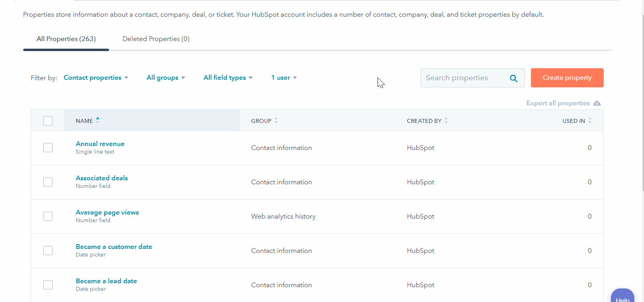The width and height of the screenshot is (644, 302).
Task: Toggle the select-all checkbox in table header
Action: pos(48,121)
